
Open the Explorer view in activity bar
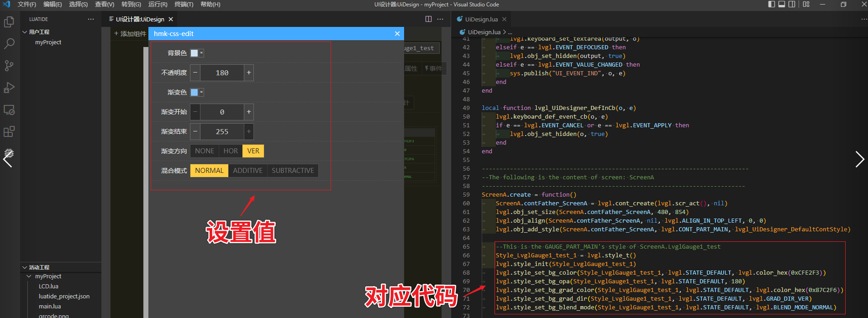tap(9, 22)
